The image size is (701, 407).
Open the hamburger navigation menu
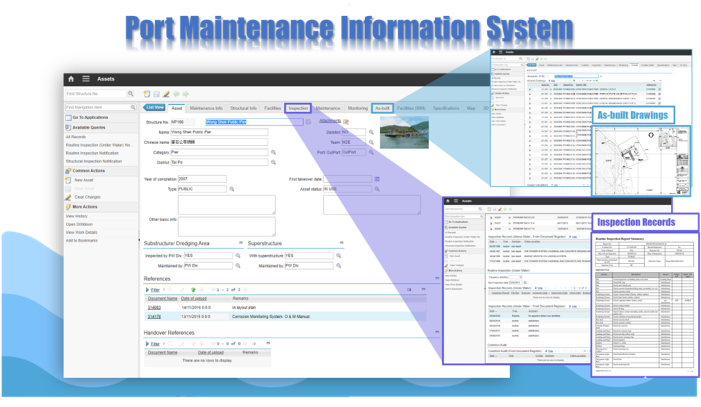[87, 78]
